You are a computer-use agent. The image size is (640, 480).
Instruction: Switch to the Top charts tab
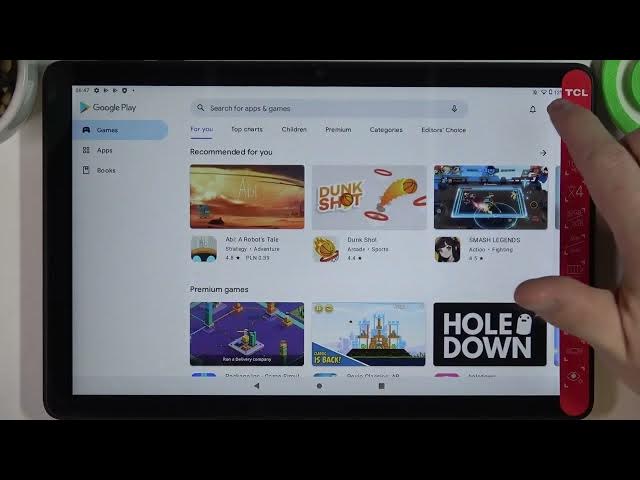247,129
